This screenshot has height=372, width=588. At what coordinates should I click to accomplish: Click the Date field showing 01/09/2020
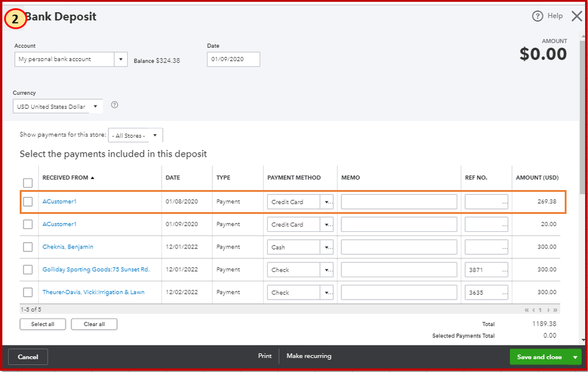click(x=233, y=59)
